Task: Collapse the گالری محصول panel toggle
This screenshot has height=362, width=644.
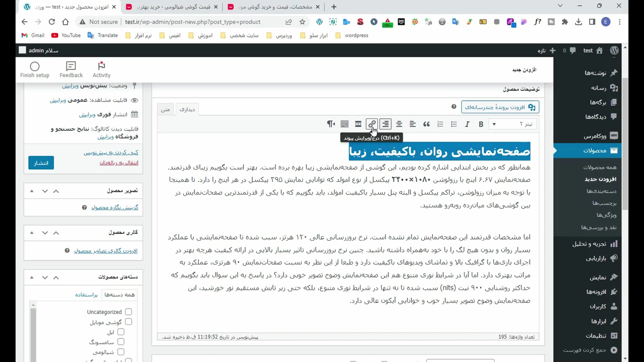Action: pos(32,233)
